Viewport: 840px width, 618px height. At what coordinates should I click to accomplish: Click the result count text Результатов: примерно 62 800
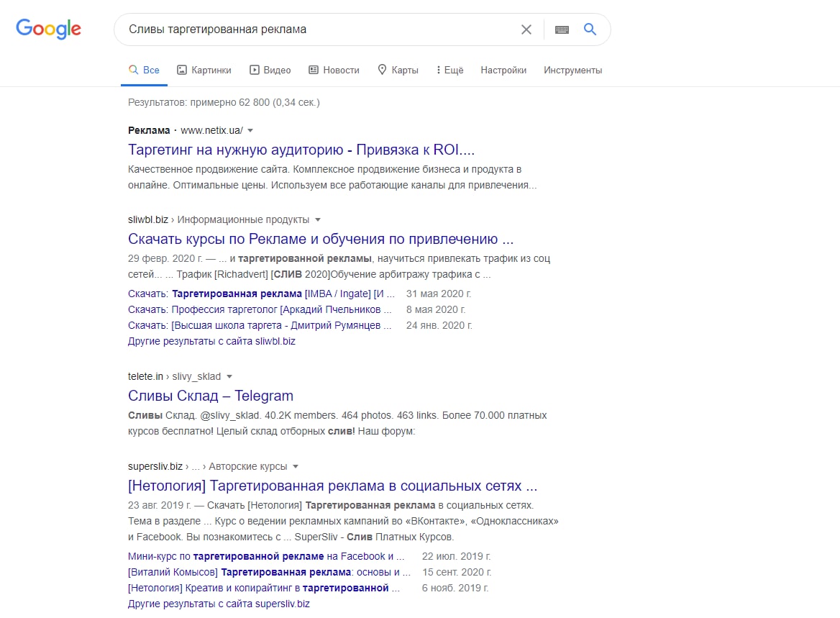[x=224, y=102]
